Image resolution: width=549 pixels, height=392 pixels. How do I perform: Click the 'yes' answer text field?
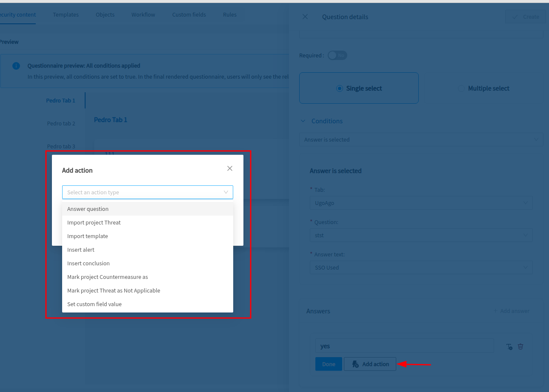click(x=405, y=346)
